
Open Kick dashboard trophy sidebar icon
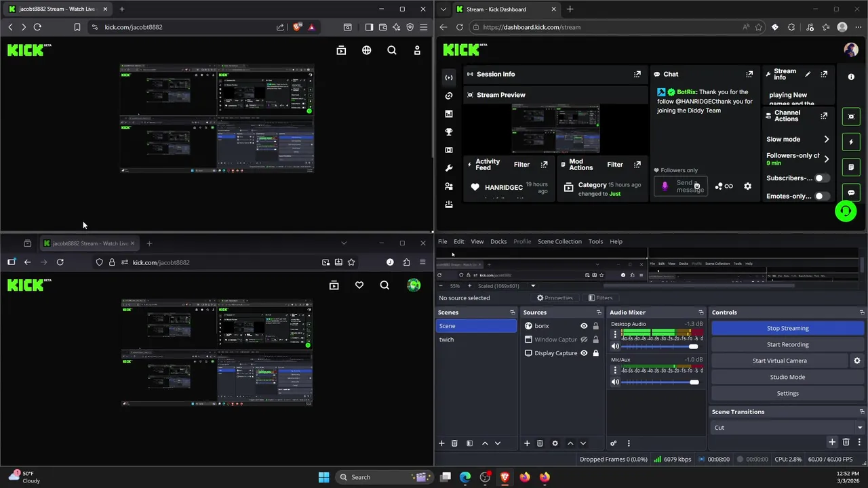pos(449,132)
